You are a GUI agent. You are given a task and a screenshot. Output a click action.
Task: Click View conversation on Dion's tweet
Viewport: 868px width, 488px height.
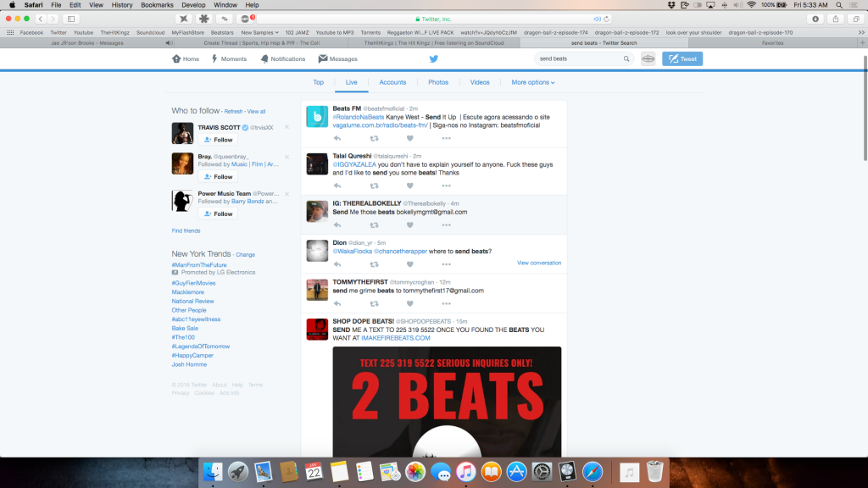pos(539,263)
